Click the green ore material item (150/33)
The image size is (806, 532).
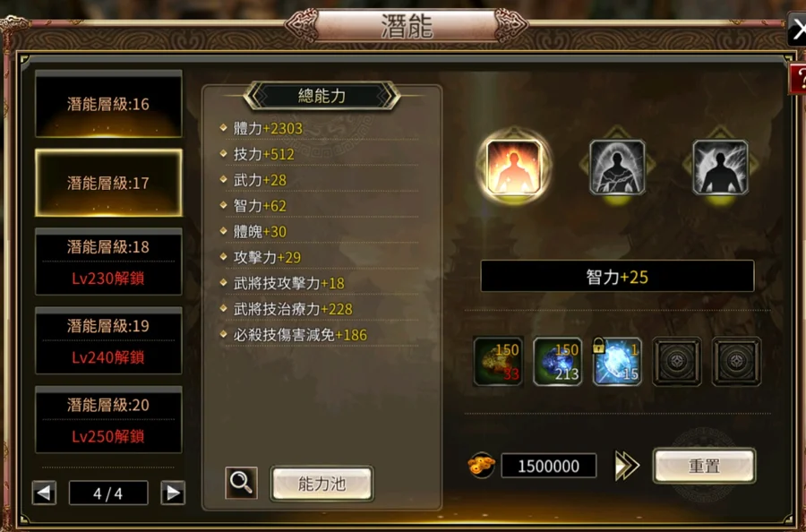498,361
